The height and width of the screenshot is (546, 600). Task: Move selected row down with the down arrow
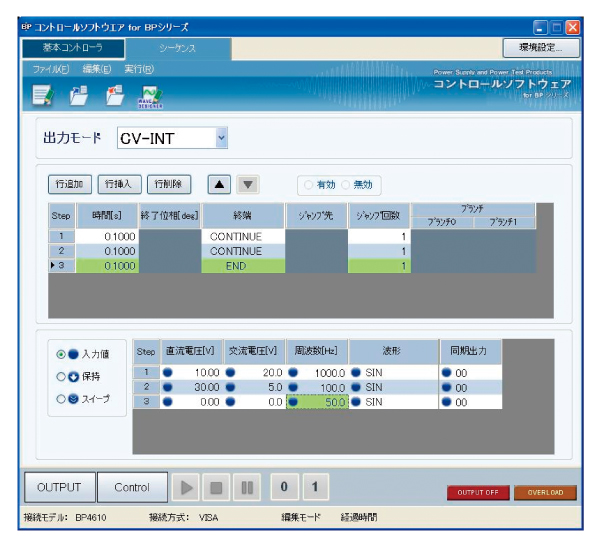click(x=249, y=185)
